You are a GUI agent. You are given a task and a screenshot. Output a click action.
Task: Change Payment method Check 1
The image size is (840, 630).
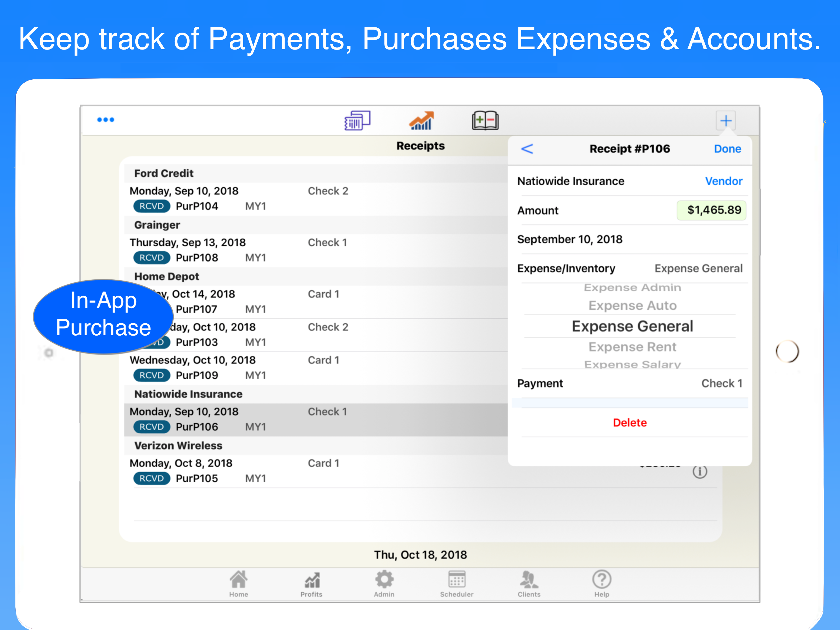(x=722, y=383)
